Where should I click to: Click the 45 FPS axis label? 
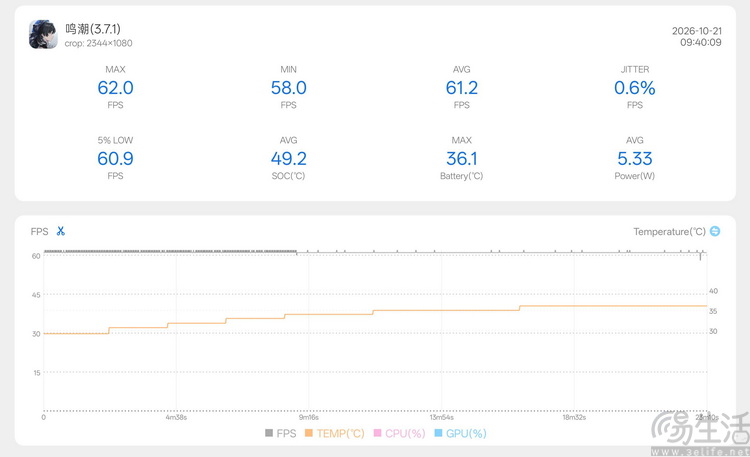pos(36,295)
